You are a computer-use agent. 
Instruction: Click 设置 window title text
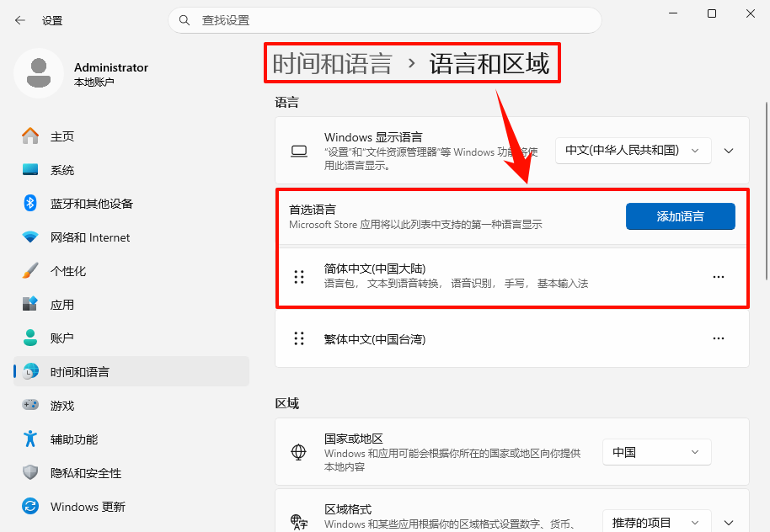pyautogui.click(x=52, y=20)
